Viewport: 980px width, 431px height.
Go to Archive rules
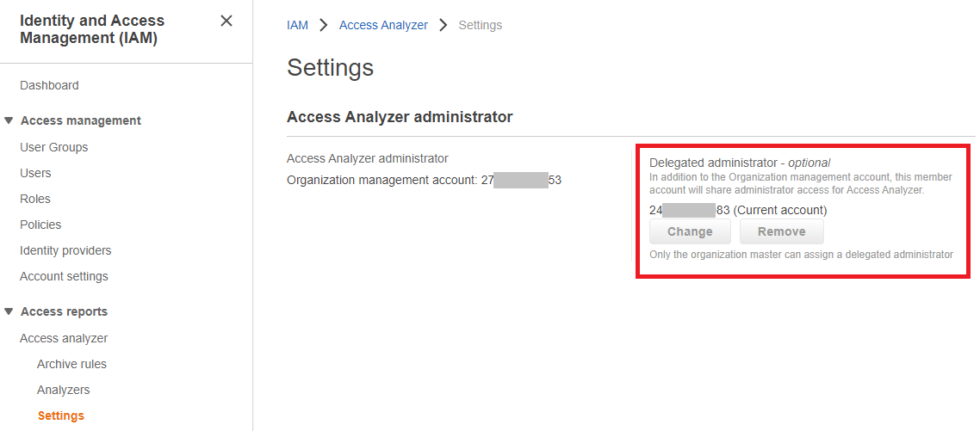71,364
